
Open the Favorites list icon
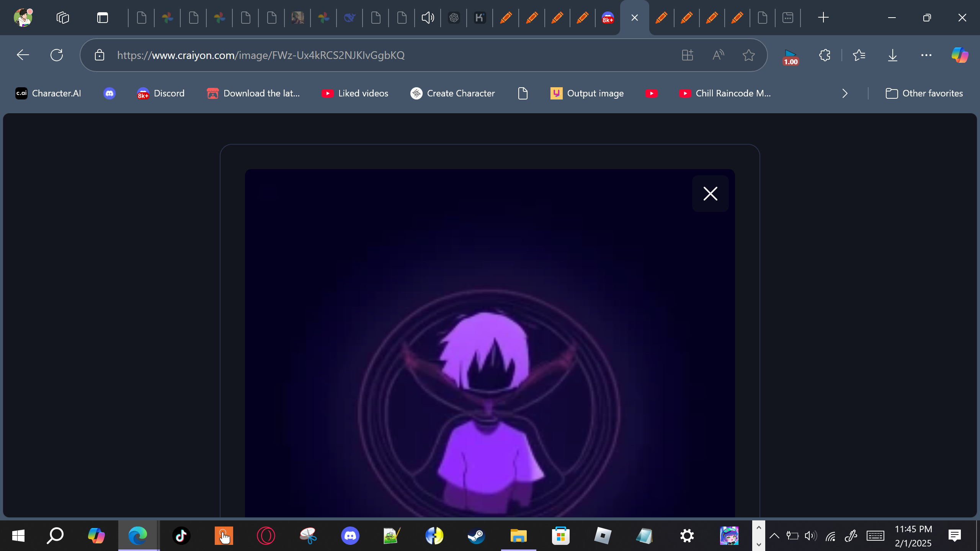[859, 55]
